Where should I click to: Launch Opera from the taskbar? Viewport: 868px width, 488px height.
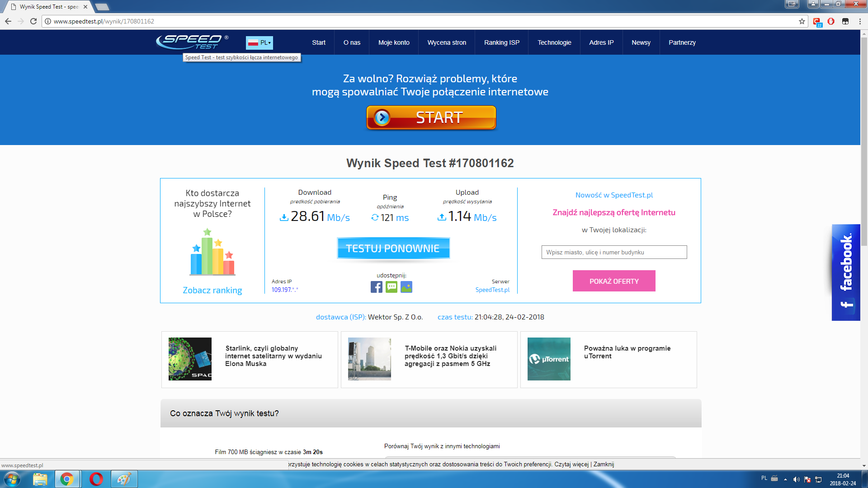coord(96,479)
